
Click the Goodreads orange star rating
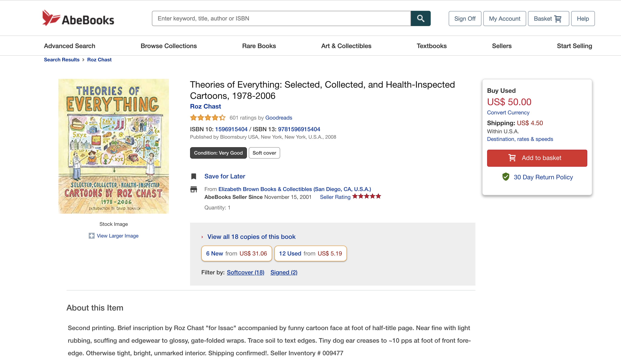[208, 118]
